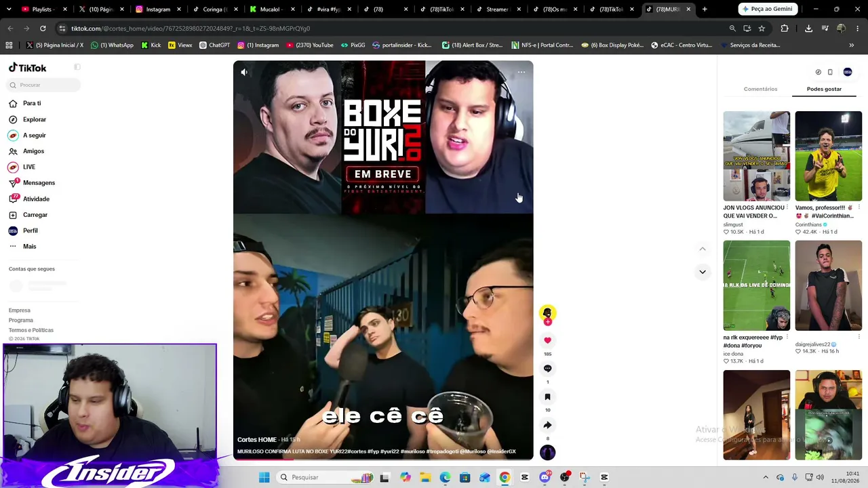Open the Windows Start menu
Viewport: 868px width, 488px height.
point(264,477)
